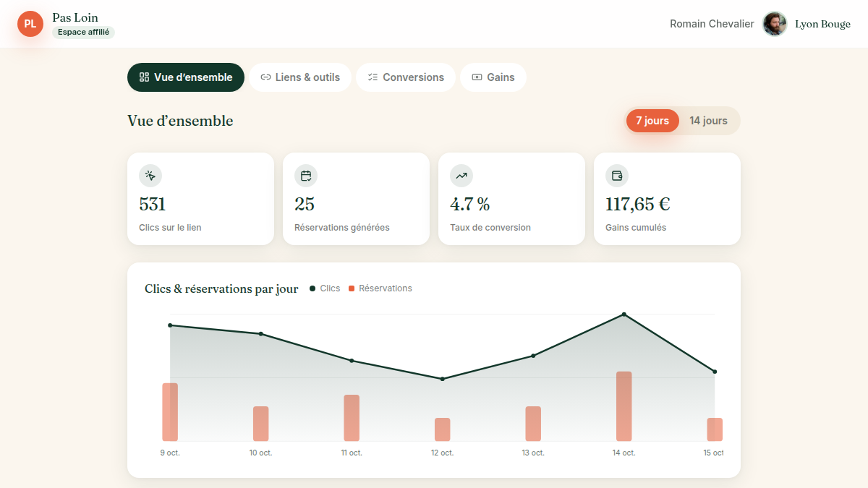This screenshot has height=488, width=868.
Task: Click the Romain Chevalier user name
Action: pos(712,24)
